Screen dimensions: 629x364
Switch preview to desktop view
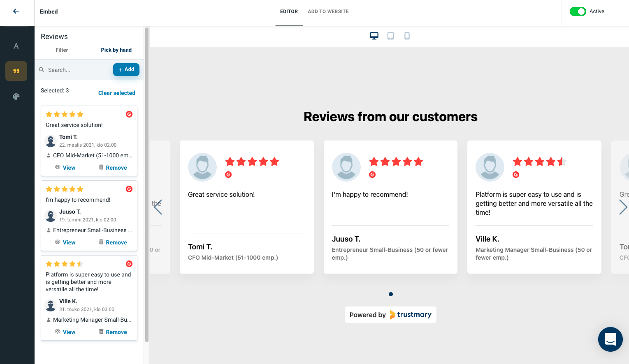coord(374,36)
